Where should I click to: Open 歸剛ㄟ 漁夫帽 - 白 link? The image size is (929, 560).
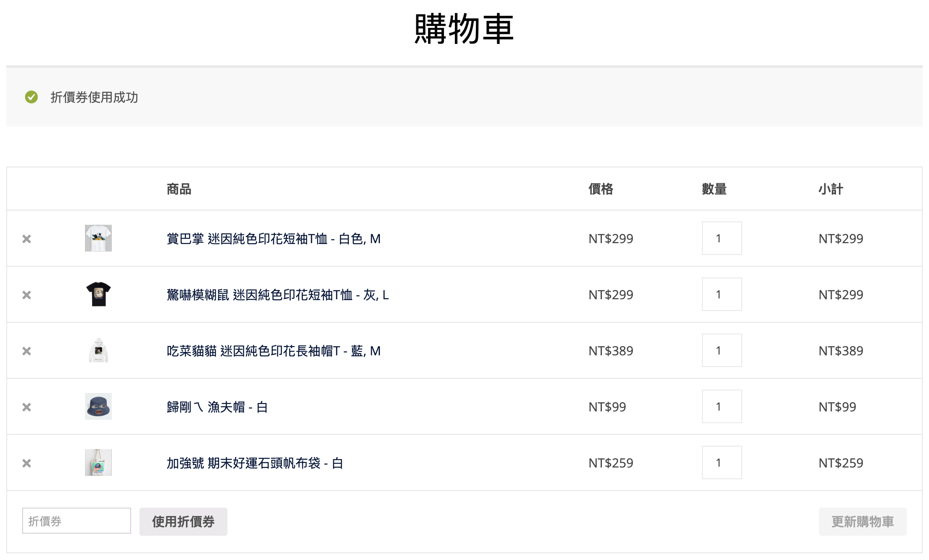(x=217, y=407)
